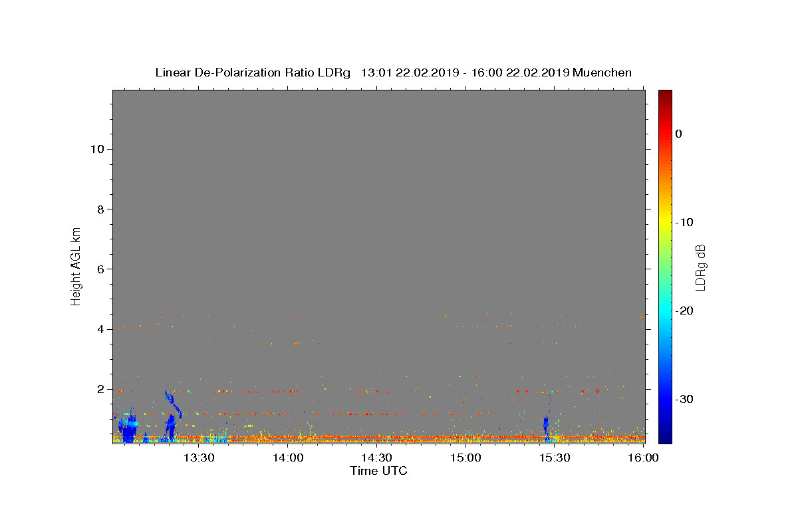Click the 'Height AGL km' axis label

pos(76,265)
